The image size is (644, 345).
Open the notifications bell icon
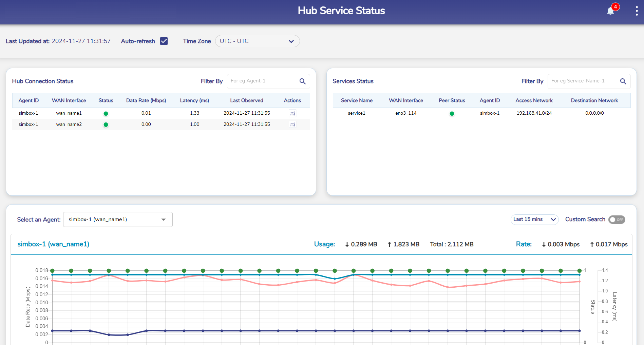pos(610,11)
